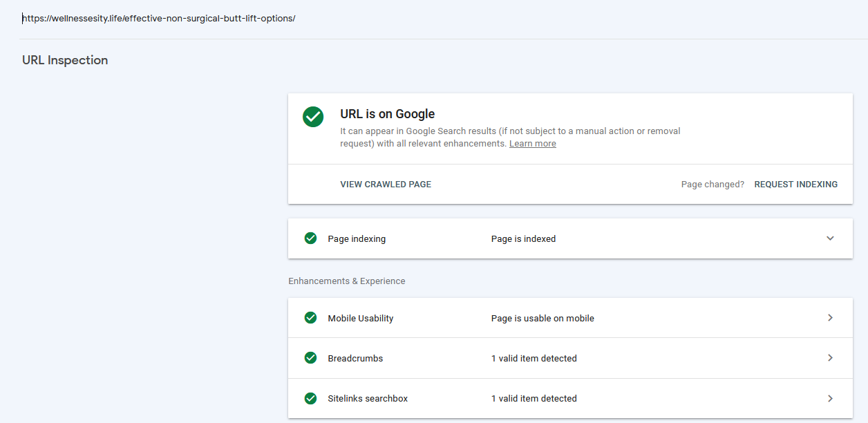Viewport: 868px width, 423px height.
Task: Click the Page is usable on mobile text
Action: pos(542,319)
